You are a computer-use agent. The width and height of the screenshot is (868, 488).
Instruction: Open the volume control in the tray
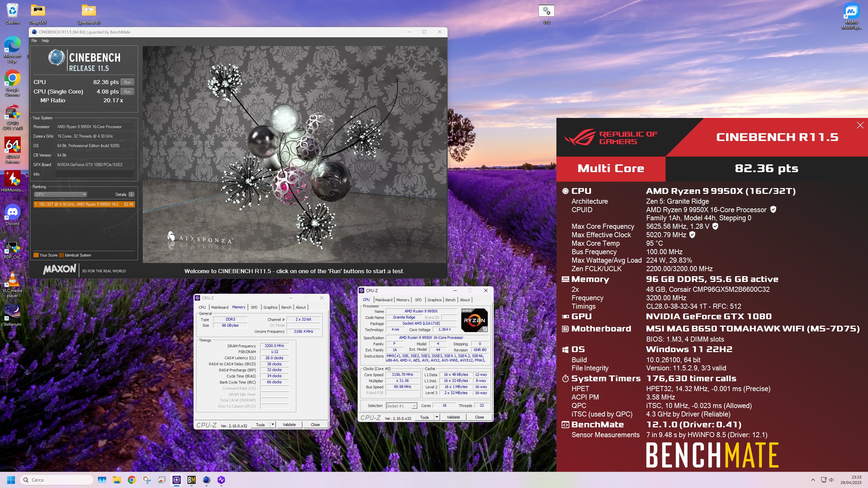(x=831, y=480)
